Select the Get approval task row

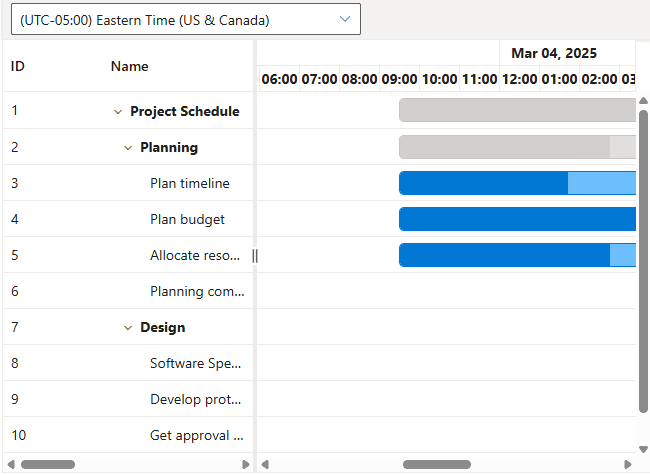[x=196, y=435]
